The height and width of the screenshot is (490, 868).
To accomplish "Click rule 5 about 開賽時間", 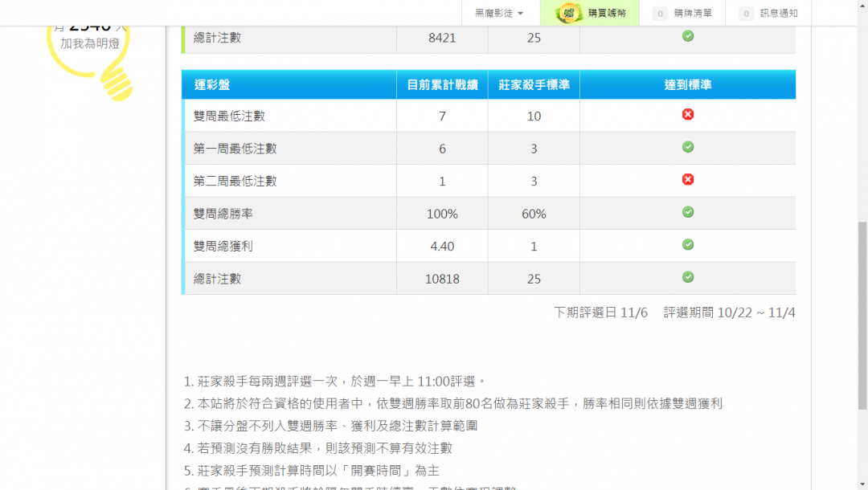I will (x=312, y=471).
